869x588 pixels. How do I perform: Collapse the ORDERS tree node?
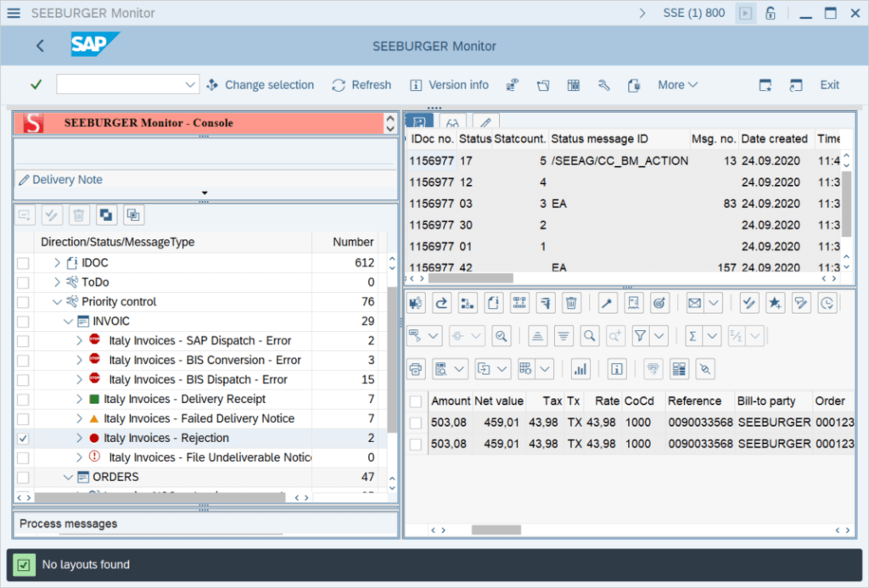coord(68,477)
